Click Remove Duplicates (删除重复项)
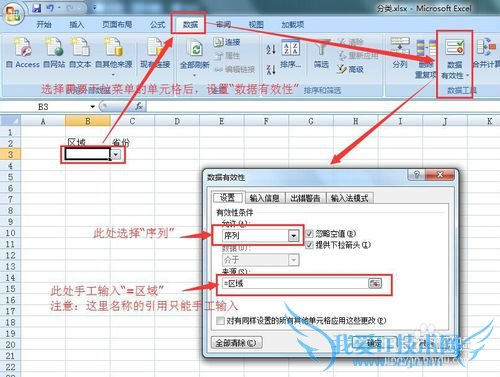This screenshot has width=500, height=377. pos(425,59)
